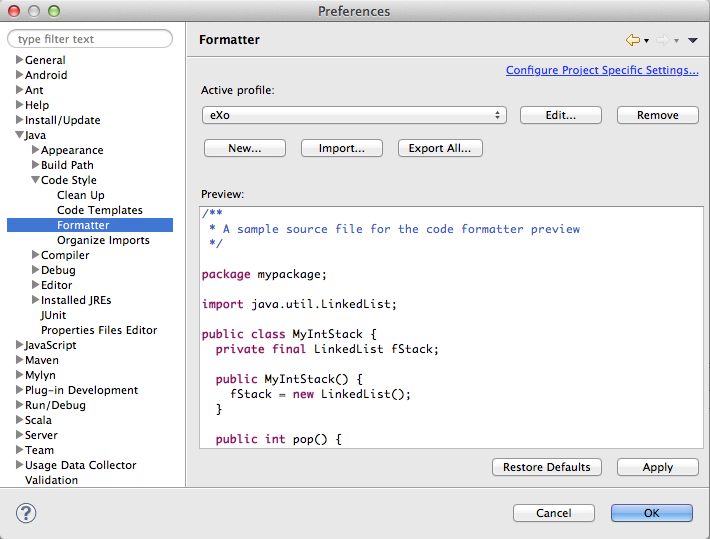710x539 pixels.
Task: Select Clean Up in the tree
Action: 81,195
